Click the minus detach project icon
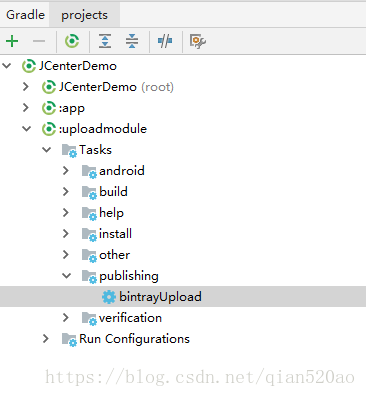 pos(39,41)
